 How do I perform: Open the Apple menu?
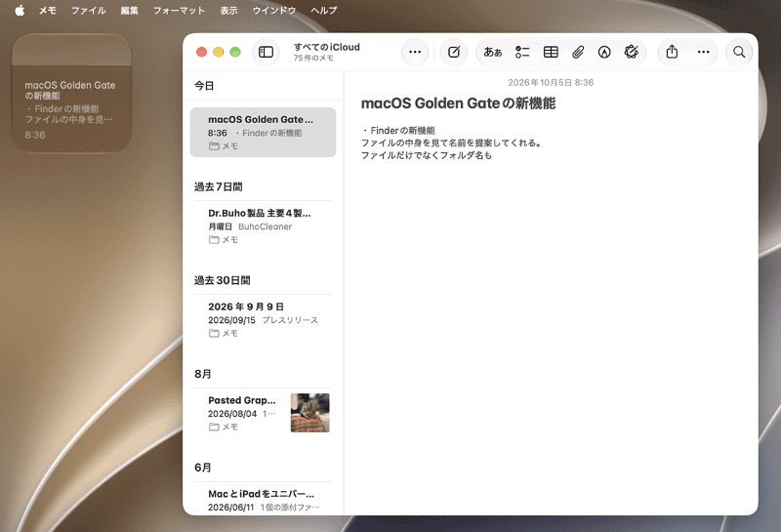pos(20,11)
